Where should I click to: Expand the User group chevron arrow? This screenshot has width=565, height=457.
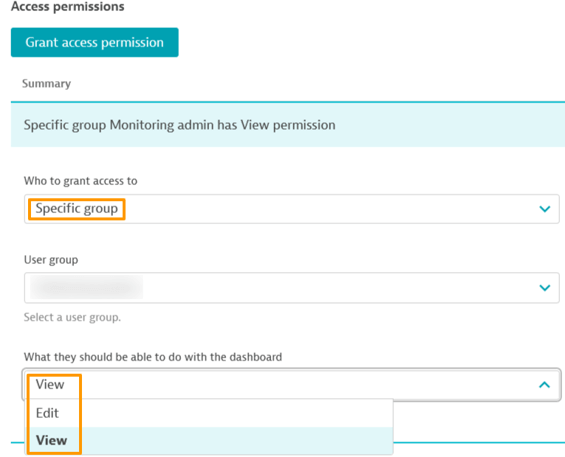(544, 288)
